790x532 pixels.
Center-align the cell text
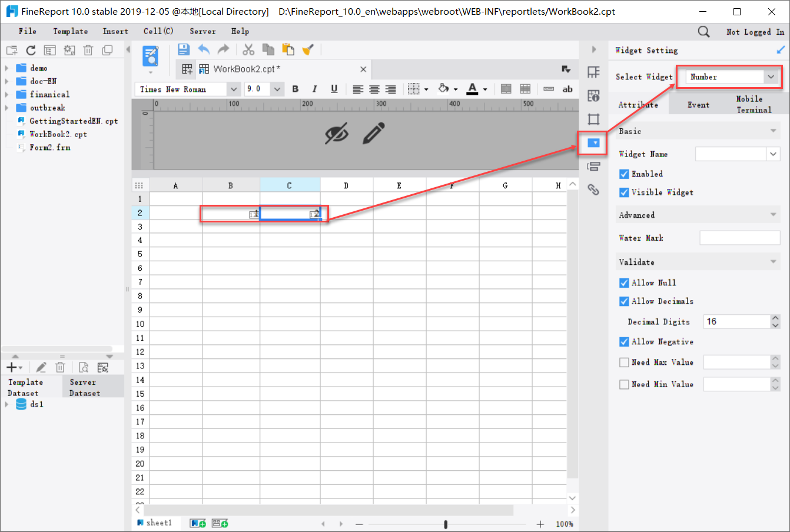(x=374, y=89)
